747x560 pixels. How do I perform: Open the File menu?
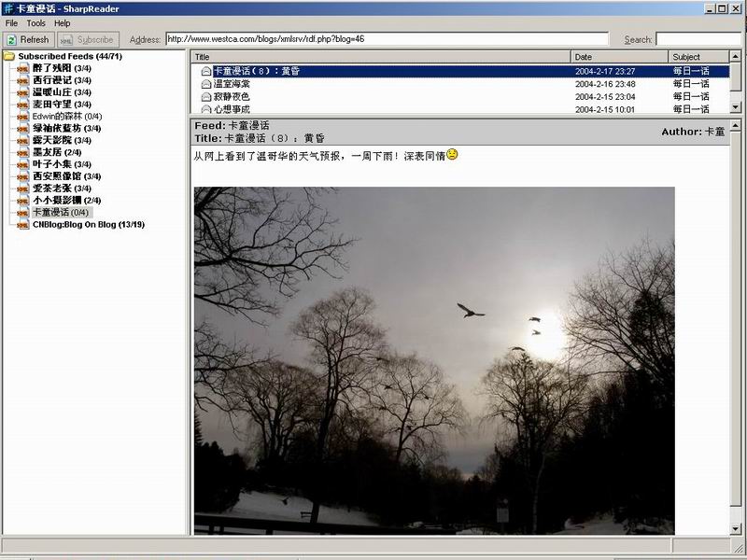click(x=11, y=22)
